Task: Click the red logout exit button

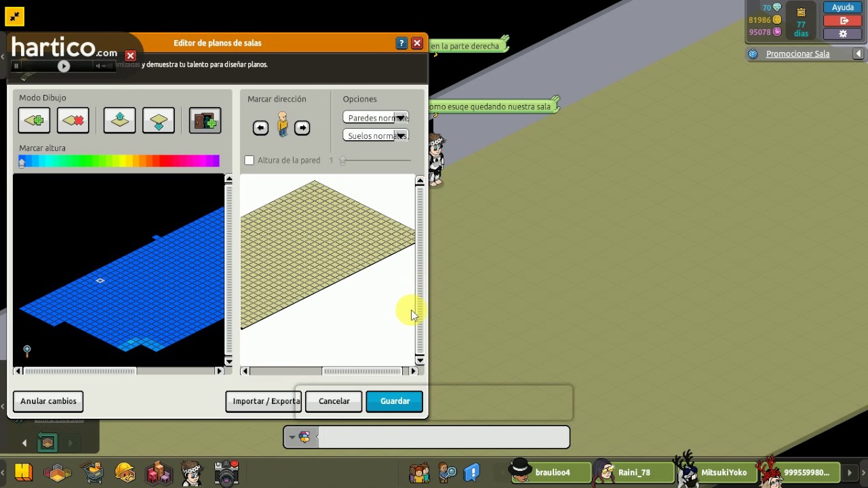Action: (843, 20)
